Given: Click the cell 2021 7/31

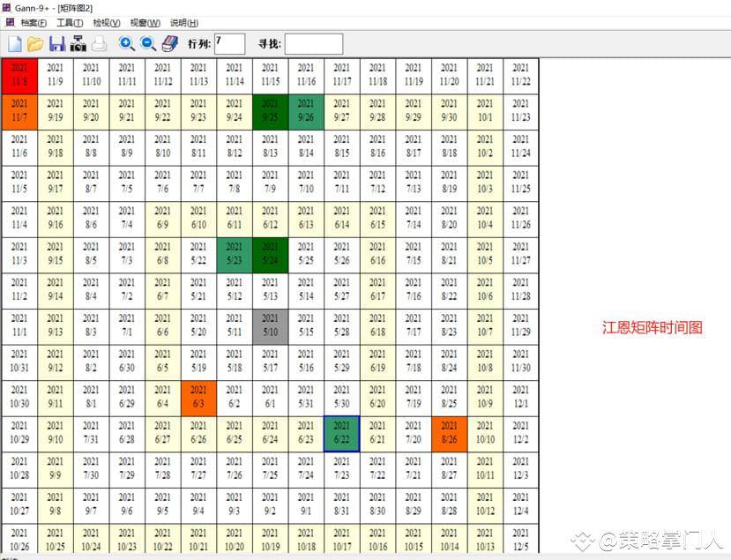Looking at the screenshot, I should (92, 435).
